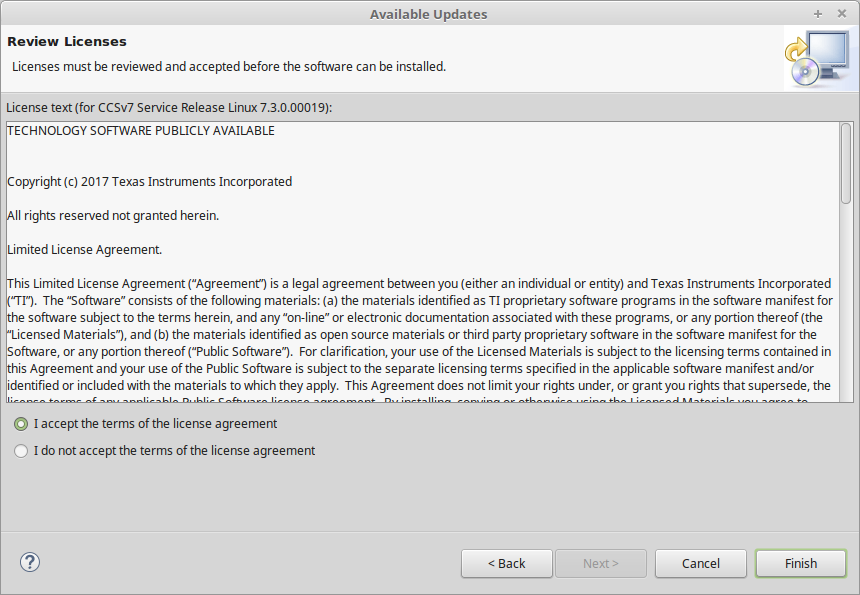Click the "Licenses must be reviewed" description
Viewport: 860px width, 595px height.
pos(229,67)
